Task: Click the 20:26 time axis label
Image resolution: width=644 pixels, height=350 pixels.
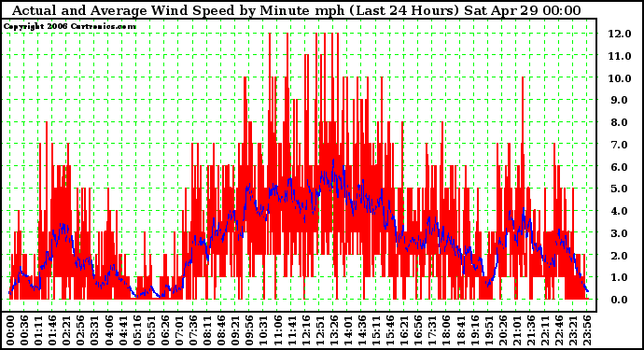Action: pos(502,330)
